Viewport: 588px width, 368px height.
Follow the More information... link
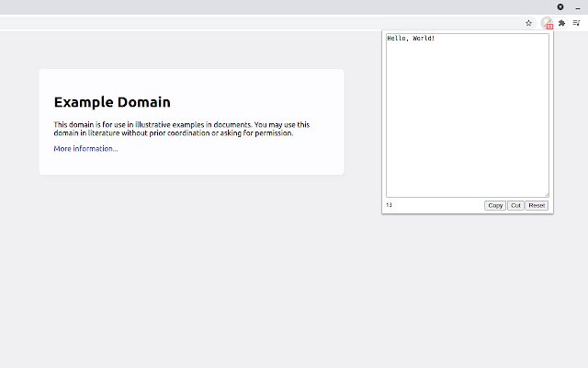[x=85, y=149]
